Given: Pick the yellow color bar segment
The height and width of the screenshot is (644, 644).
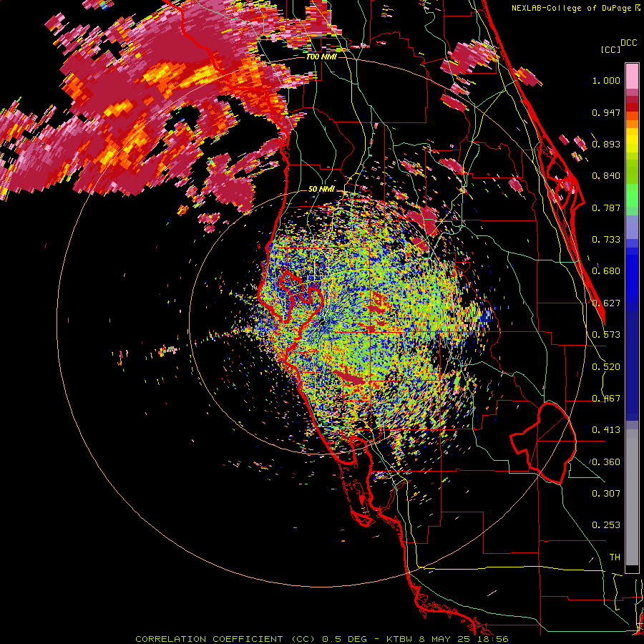Looking at the screenshot, I should 632,141.
